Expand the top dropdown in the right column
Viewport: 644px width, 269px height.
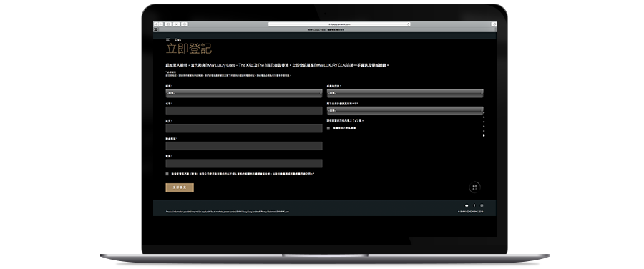tap(405, 93)
